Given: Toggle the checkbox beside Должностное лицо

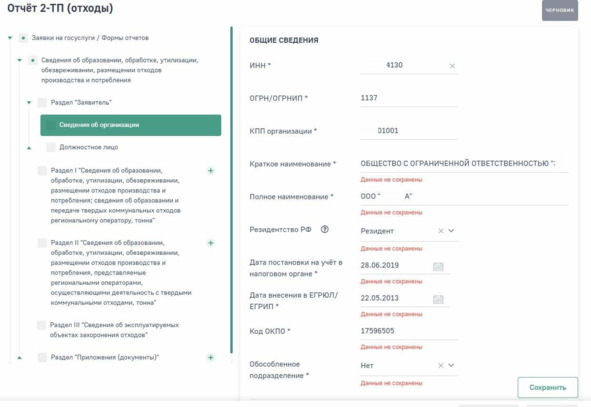Looking at the screenshot, I should 51,147.
